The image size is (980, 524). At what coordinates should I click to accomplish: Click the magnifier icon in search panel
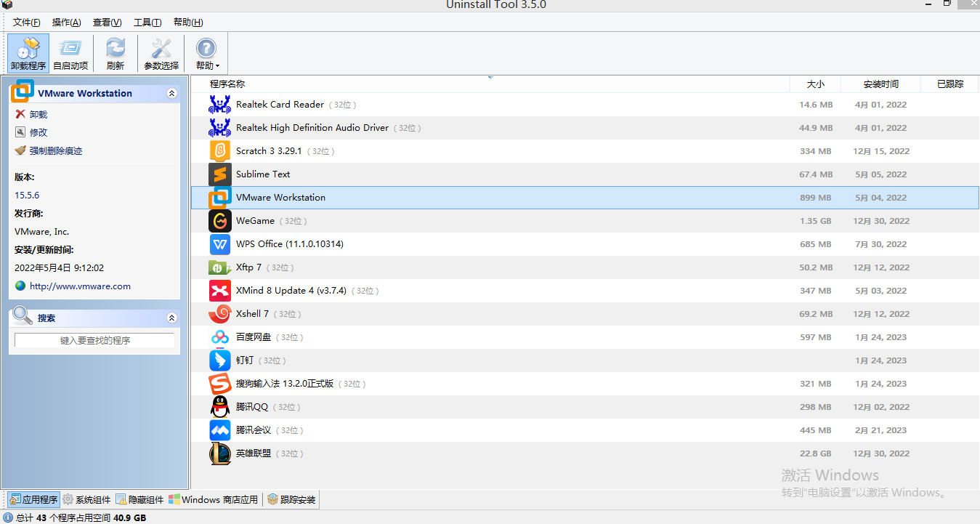[x=23, y=315]
